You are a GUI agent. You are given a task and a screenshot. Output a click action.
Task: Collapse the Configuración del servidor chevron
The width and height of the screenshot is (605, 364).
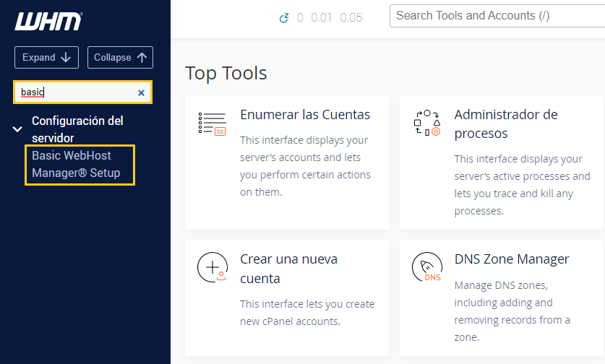click(17, 129)
